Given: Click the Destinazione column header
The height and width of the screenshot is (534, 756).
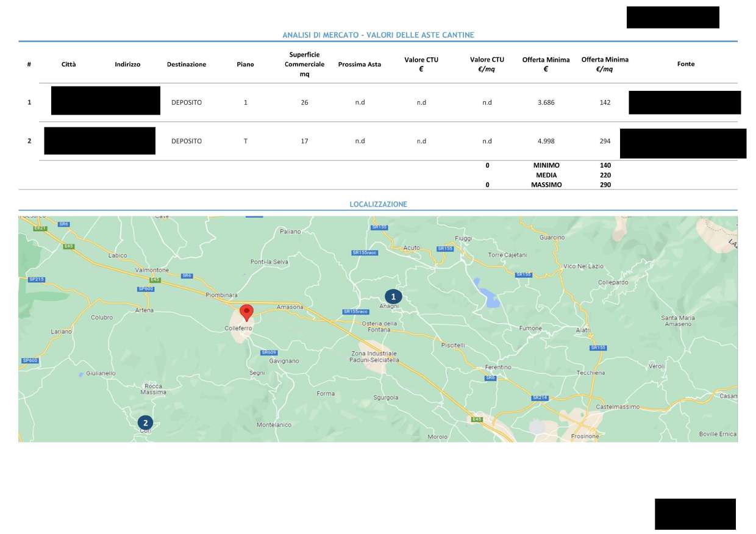Looking at the screenshot, I should pos(187,64).
